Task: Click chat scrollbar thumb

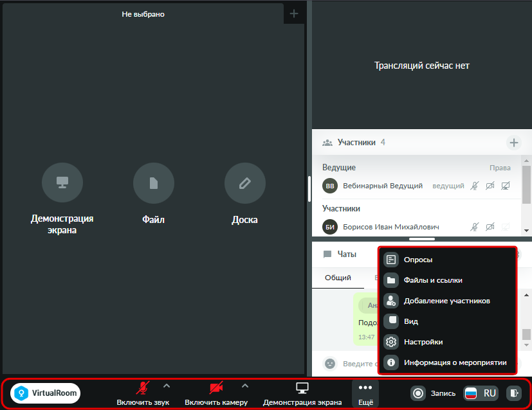Action: click(x=526, y=334)
